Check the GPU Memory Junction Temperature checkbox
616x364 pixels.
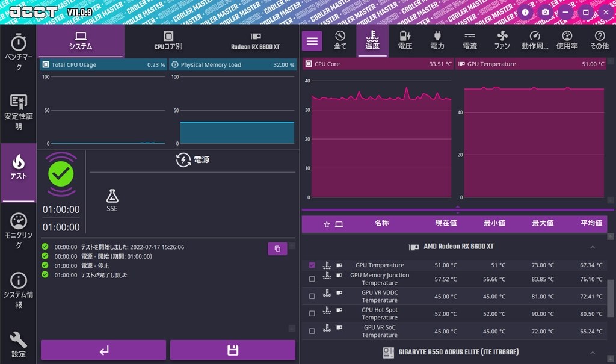312,279
